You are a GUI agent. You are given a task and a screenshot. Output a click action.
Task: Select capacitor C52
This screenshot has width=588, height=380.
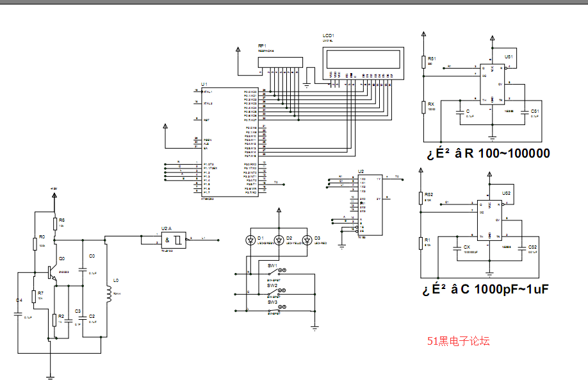(x=522, y=248)
